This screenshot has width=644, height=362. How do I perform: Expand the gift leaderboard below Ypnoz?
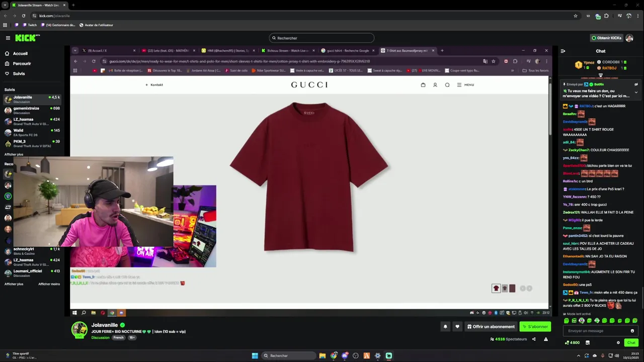pos(601,75)
